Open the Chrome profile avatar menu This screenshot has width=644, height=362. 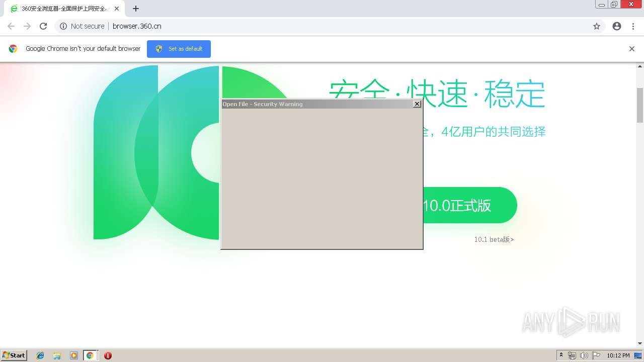[x=617, y=26]
